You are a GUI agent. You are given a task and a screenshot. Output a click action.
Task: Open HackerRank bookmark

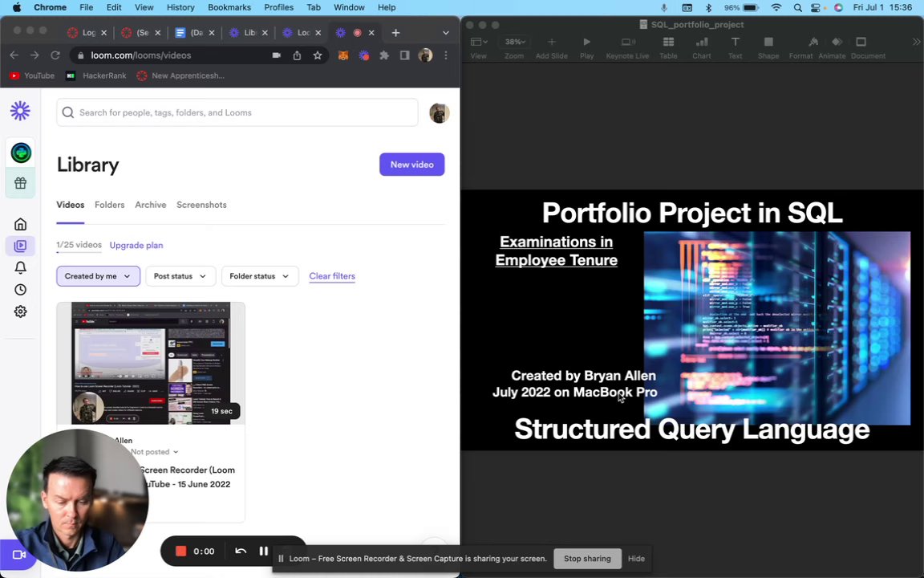coord(96,75)
